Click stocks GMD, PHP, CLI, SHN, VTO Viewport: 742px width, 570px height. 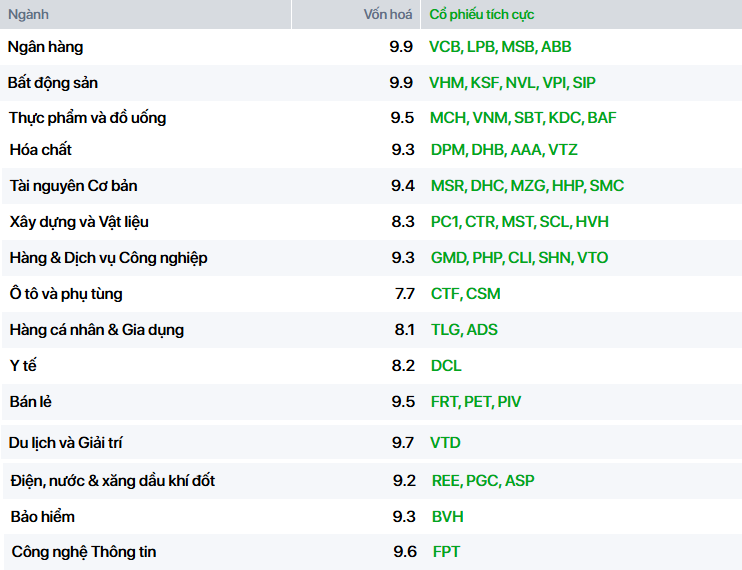[x=519, y=258]
